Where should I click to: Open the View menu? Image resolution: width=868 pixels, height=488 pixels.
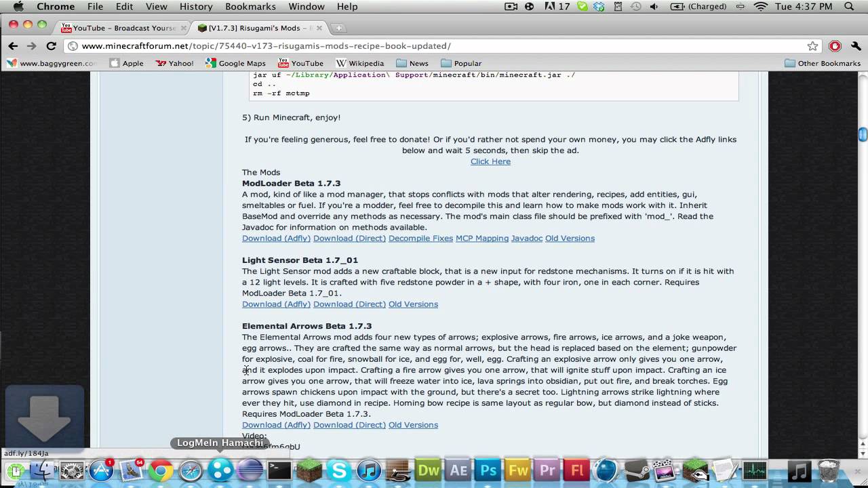156,7
